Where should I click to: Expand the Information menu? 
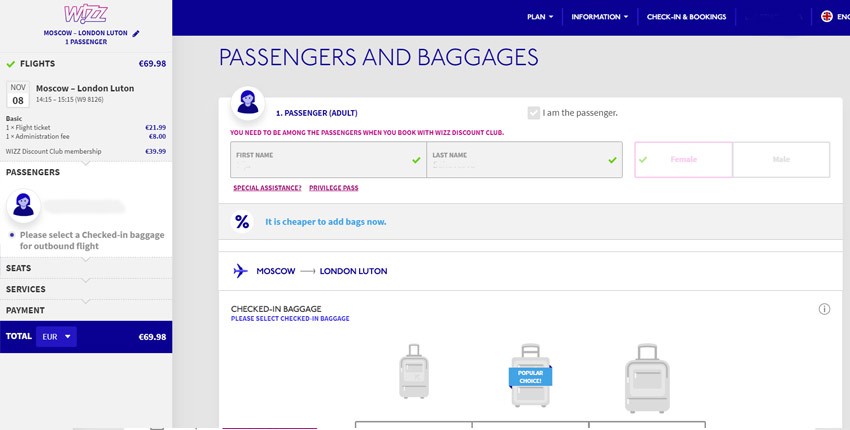click(x=599, y=17)
